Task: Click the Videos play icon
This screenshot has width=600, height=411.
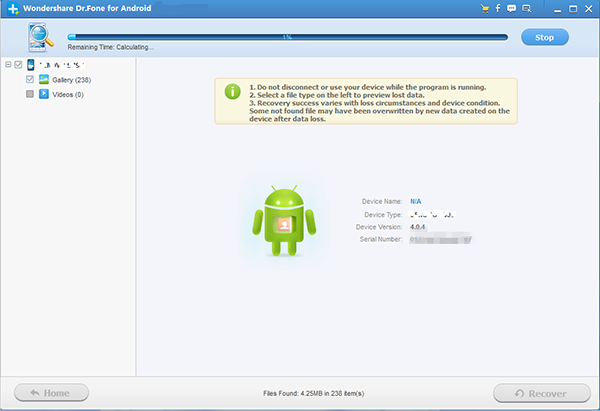Action: (44, 94)
